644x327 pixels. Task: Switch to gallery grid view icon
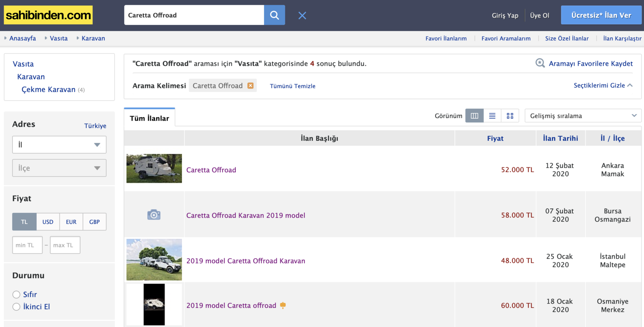(510, 116)
